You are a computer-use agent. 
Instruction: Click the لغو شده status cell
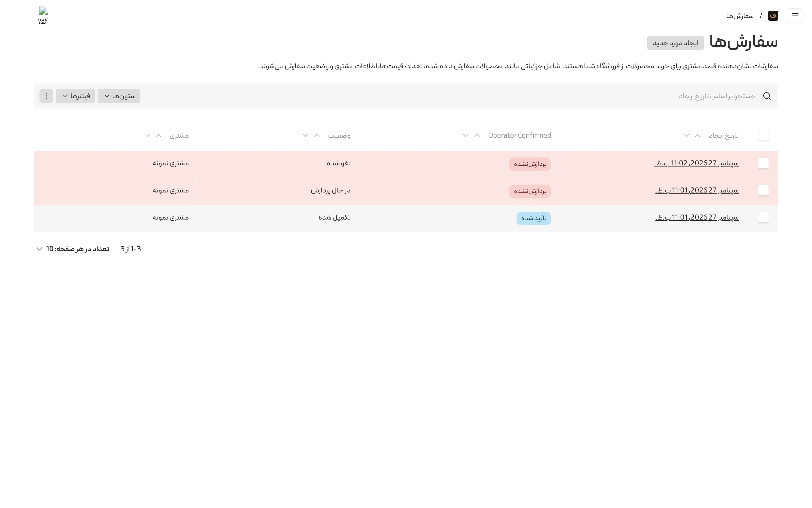(339, 163)
